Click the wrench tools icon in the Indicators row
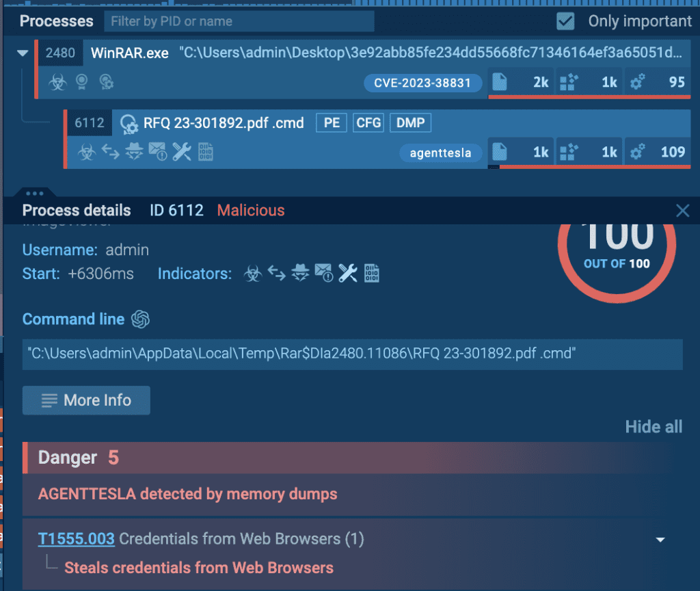Screen dimensions: 700x591 [x=348, y=274]
